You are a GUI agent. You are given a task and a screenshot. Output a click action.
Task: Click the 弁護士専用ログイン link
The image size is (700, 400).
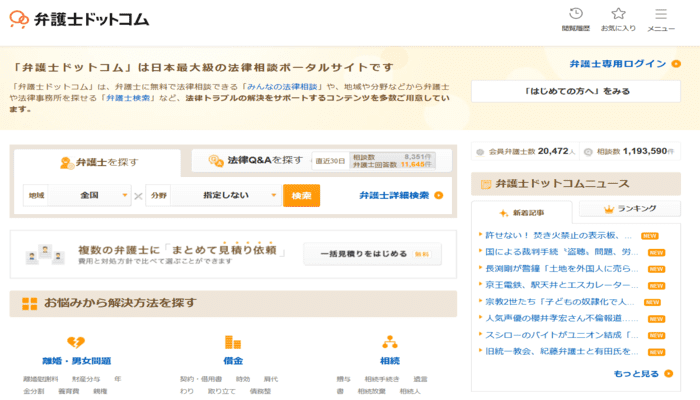[x=618, y=64]
